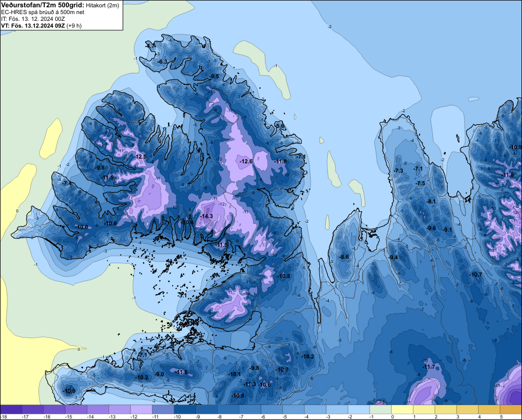Viewport: 522px width, 420px height.
Task: Click the -14.3 temperature value
Action: (206, 216)
